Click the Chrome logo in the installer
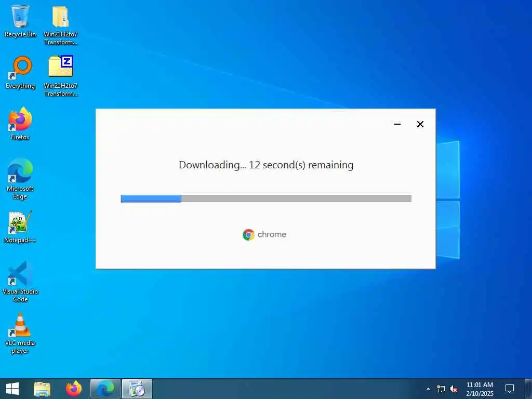 264,234
